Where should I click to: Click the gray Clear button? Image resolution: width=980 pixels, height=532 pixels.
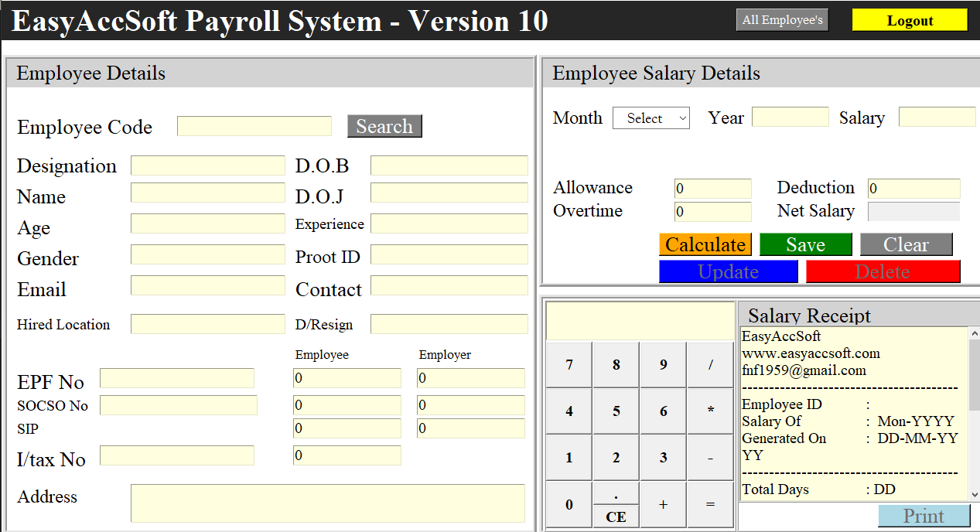907,244
